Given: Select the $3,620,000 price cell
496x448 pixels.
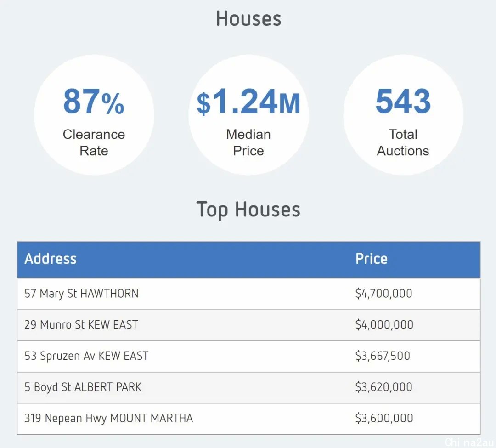Looking at the screenshot, I should click(x=383, y=387).
